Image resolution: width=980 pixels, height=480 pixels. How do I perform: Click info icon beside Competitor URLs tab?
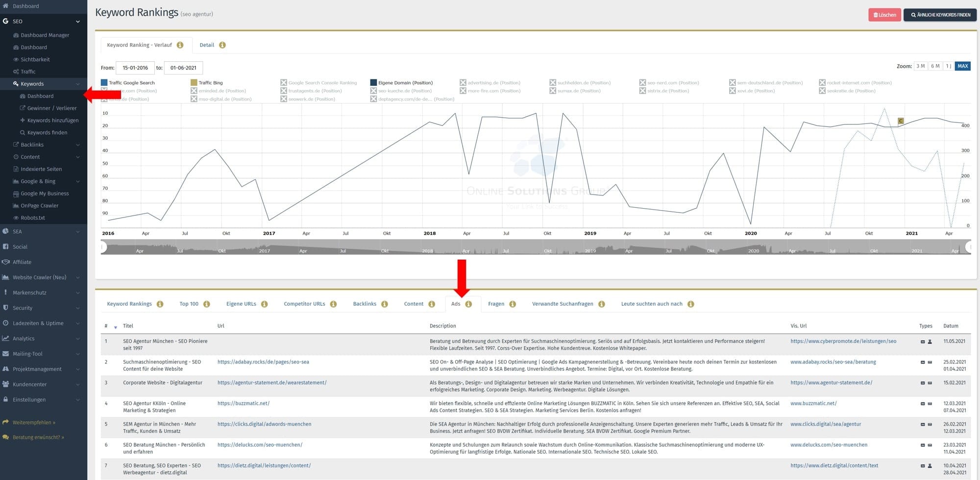(x=334, y=304)
